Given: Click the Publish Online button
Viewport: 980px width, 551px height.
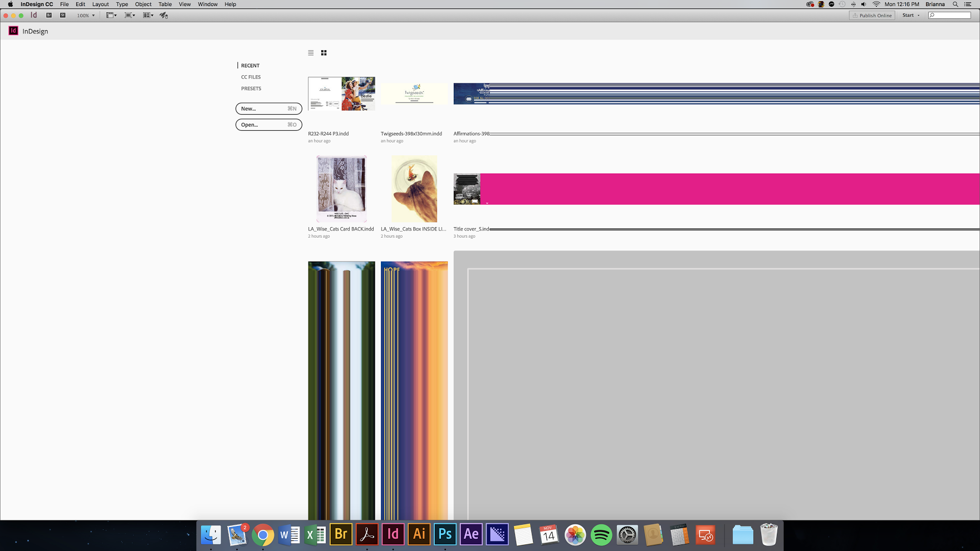Looking at the screenshot, I should (x=871, y=15).
